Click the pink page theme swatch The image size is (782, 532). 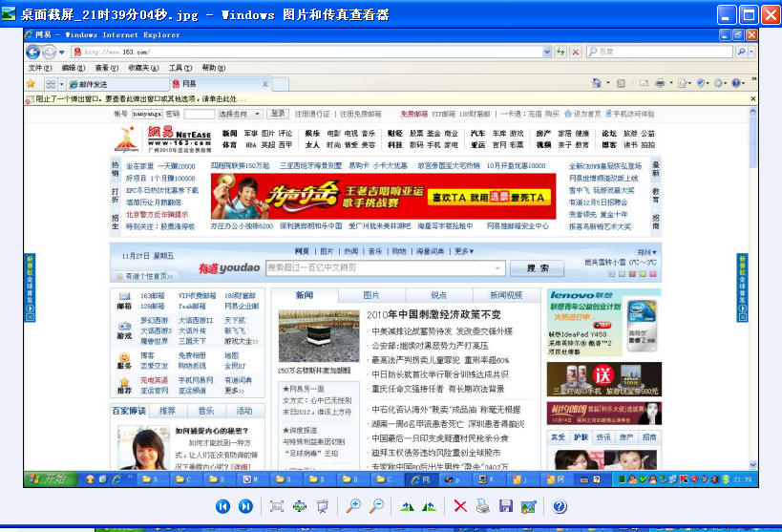click(x=653, y=274)
